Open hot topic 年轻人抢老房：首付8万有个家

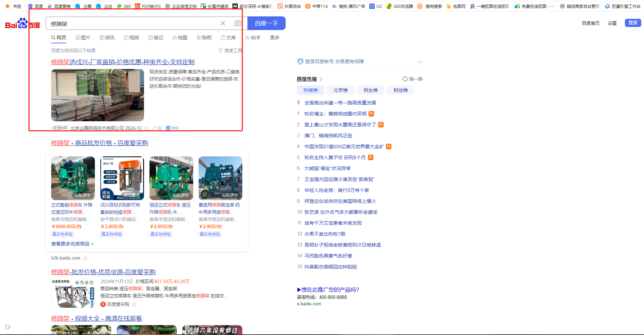tap(337, 190)
